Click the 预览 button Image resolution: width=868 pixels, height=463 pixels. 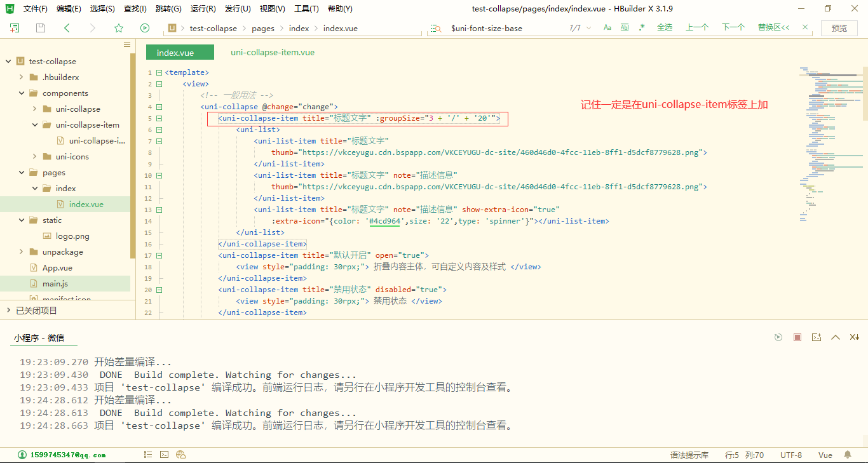click(x=839, y=28)
